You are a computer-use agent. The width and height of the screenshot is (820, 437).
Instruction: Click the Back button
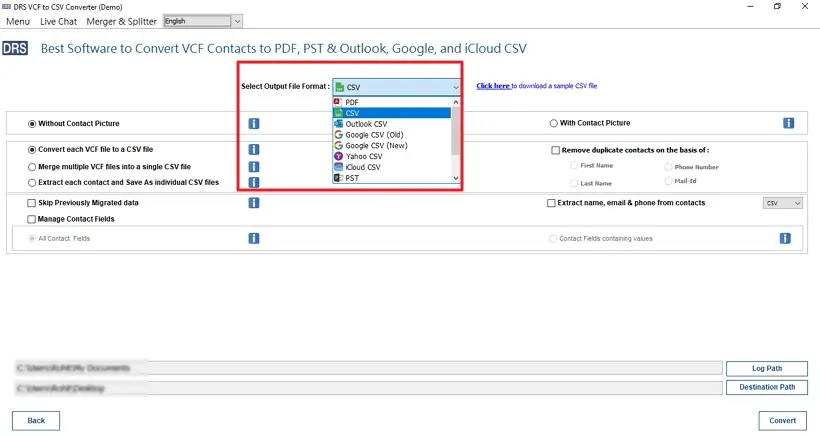pyautogui.click(x=36, y=421)
